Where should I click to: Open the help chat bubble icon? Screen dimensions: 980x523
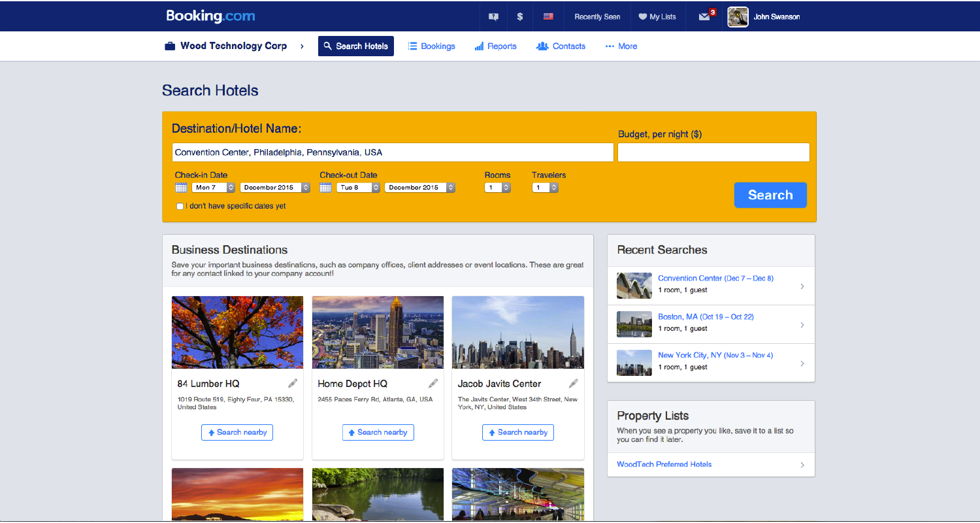(493, 17)
